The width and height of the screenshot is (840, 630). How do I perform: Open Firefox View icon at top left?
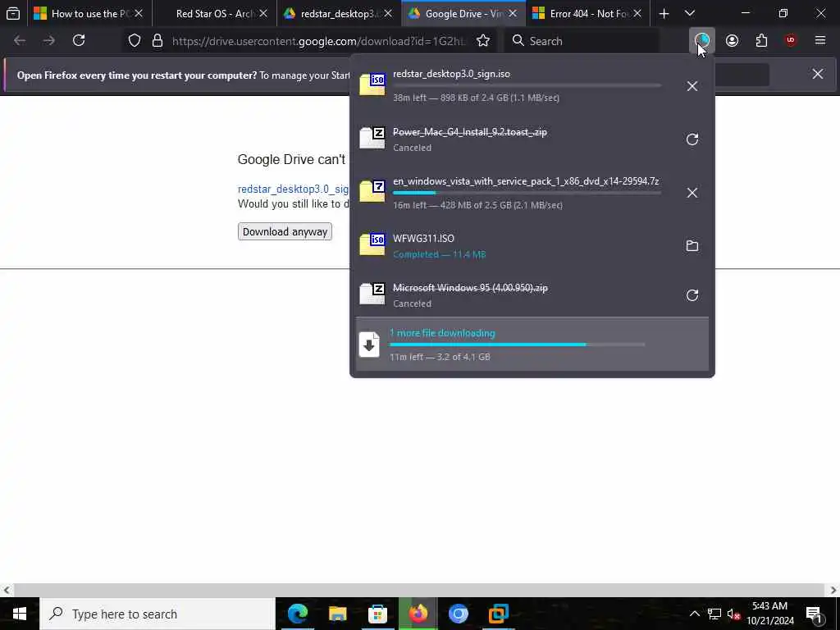point(13,13)
